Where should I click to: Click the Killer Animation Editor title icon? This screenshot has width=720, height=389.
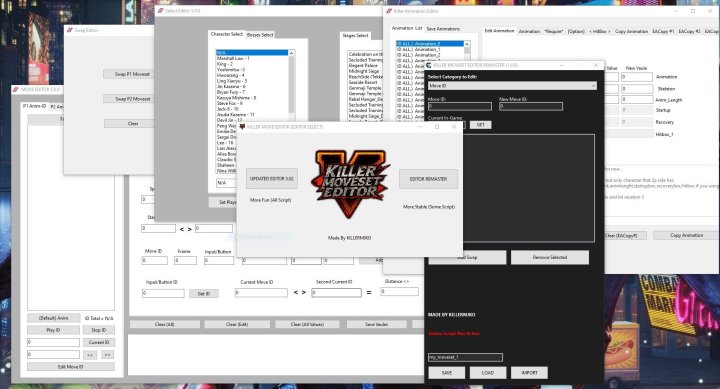[389, 11]
